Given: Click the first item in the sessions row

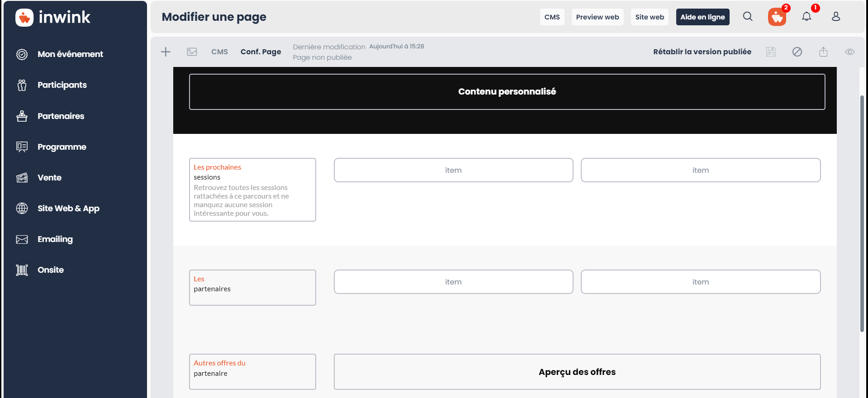Looking at the screenshot, I should (453, 170).
